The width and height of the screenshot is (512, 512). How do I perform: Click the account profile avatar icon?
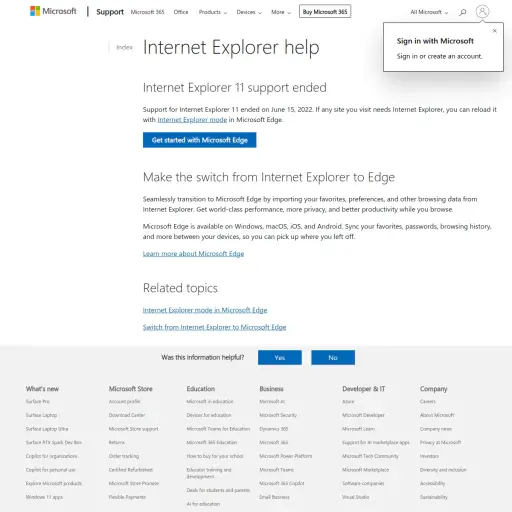click(x=482, y=12)
